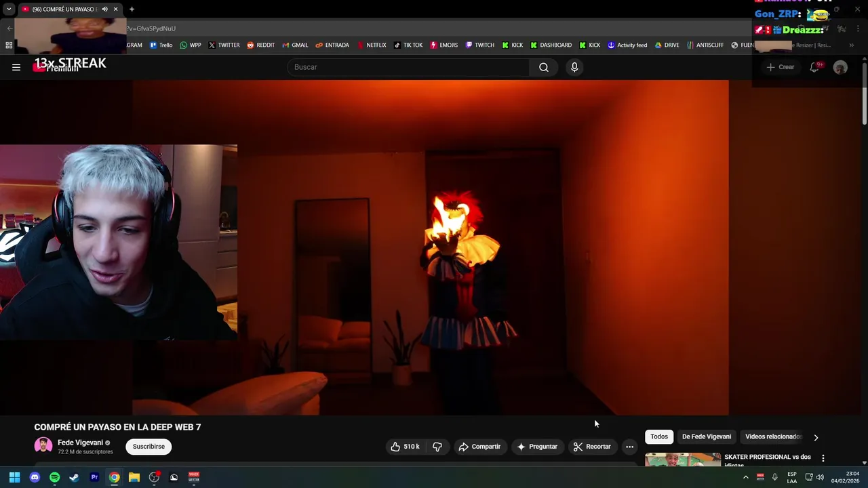This screenshot has height=488, width=868.
Task: Open the Chrome apps grid icon
Action: [x=9, y=45]
